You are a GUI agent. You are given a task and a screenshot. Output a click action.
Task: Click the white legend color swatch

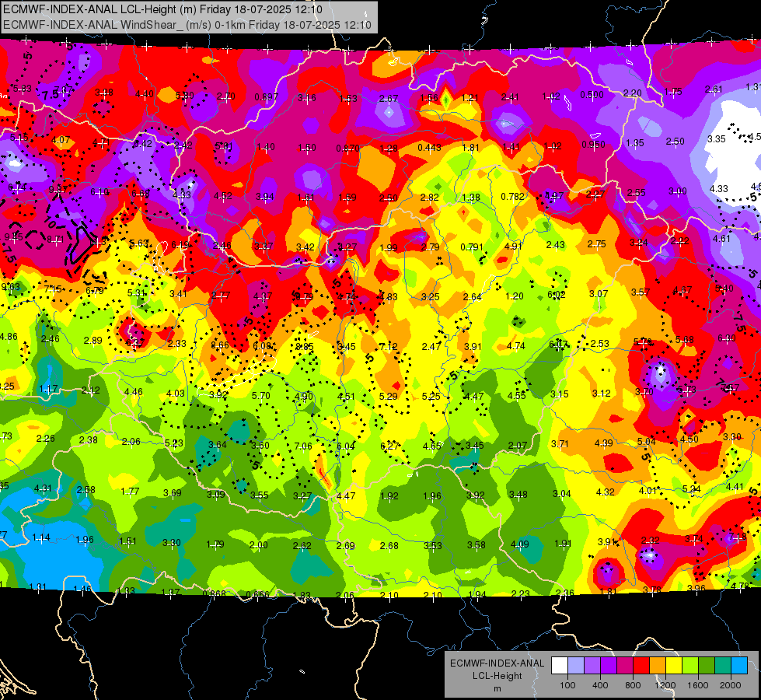click(x=560, y=666)
